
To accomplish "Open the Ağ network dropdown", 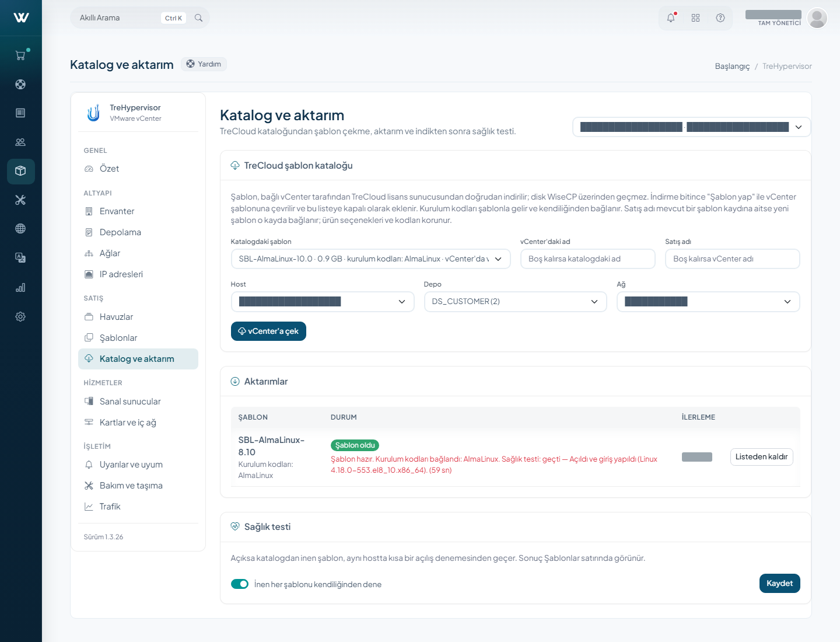I will [x=708, y=302].
